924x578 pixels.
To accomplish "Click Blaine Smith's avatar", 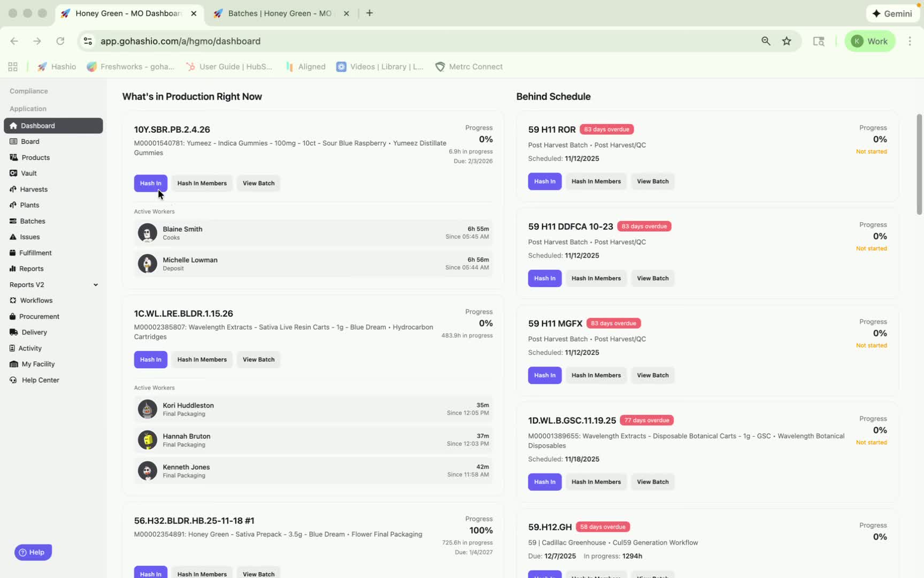I will [x=148, y=233].
